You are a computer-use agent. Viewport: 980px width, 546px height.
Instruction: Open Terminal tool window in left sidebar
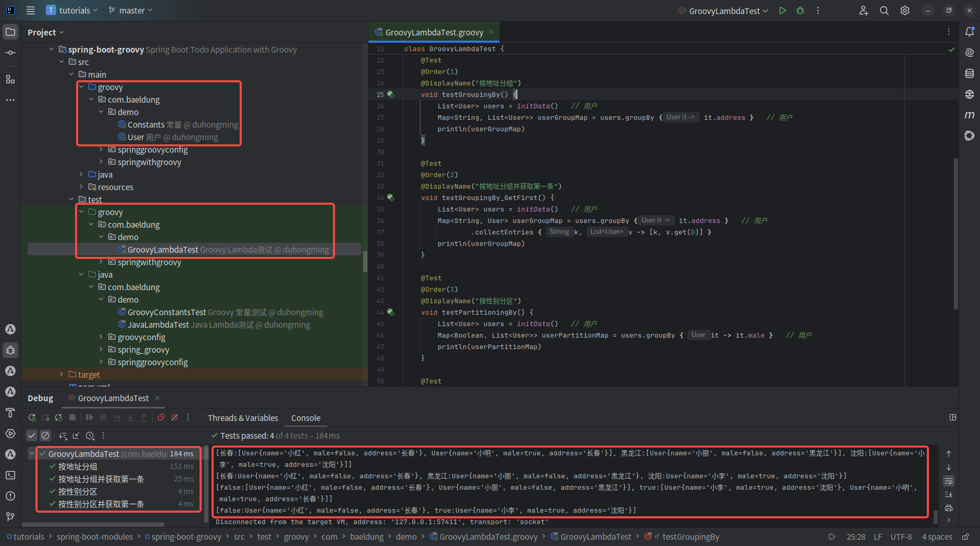[x=10, y=475]
